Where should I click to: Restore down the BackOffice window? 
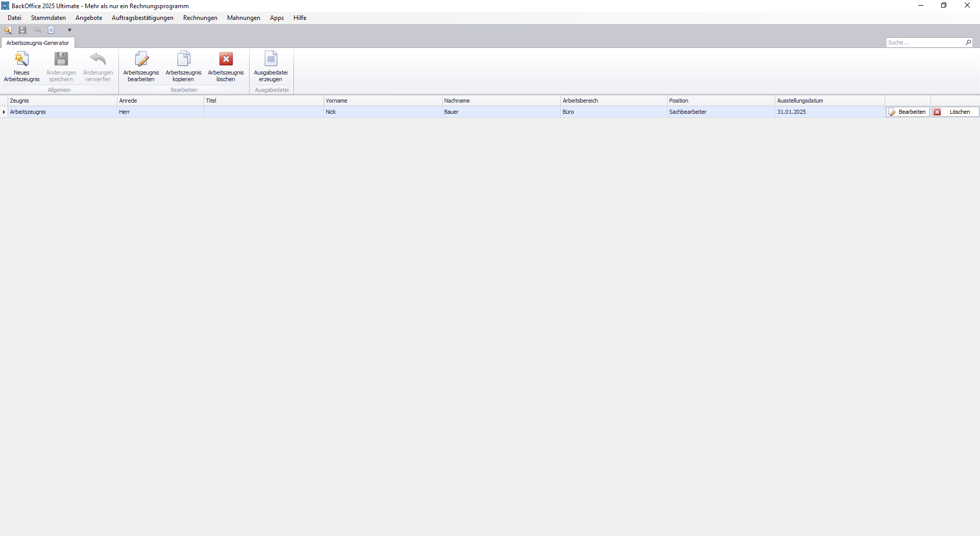pyautogui.click(x=944, y=6)
